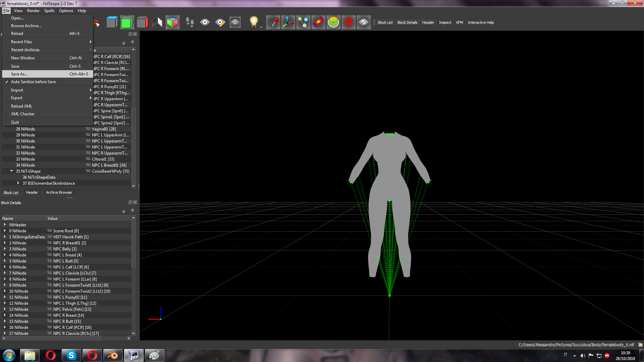Viewport: 644px width, 362px height.
Task: Expand 37 BSDismemberSkinInstance node
Action: coord(18,183)
